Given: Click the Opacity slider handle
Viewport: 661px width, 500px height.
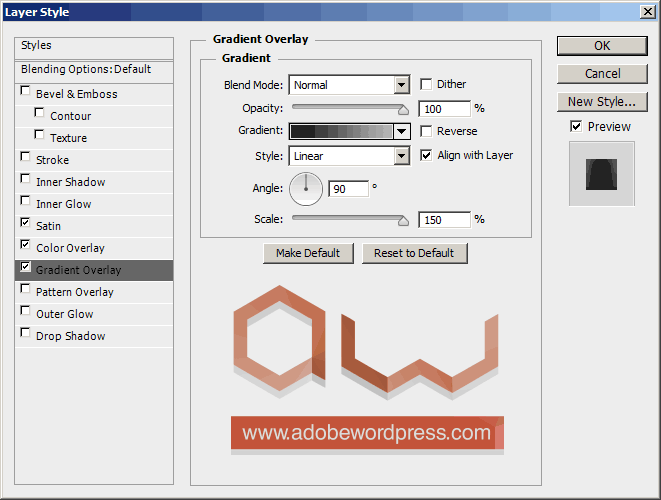Looking at the screenshot, I should click(x=403, y=110).
